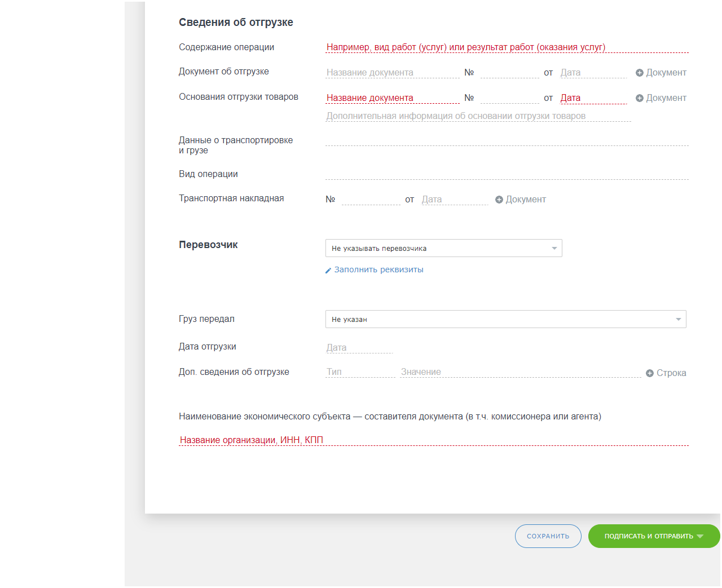Click the number field for Основания отгрузки товаров
Viewport: 722px width, 588px height.
510,98
